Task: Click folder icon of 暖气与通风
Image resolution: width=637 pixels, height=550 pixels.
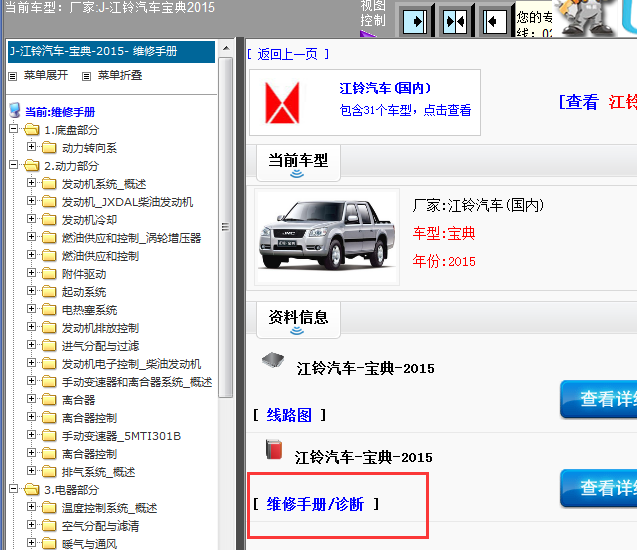Action: (x=49, y=543)
